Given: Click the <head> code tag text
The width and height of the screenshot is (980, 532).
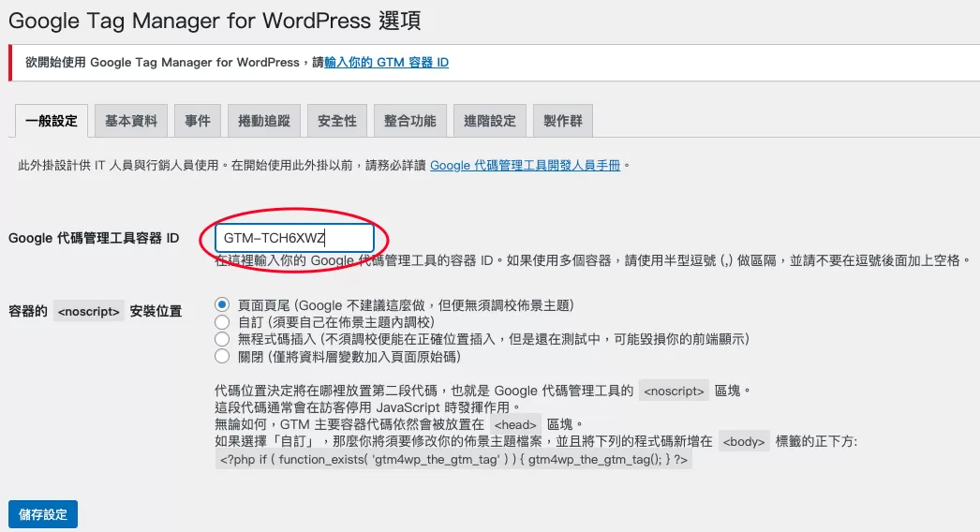Looking at the screenshot, I should [515, 424].
